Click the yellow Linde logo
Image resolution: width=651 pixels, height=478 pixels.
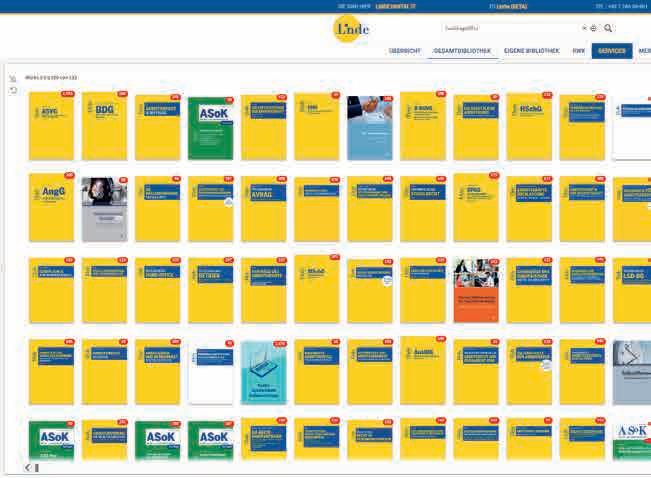tap(351, 29)
